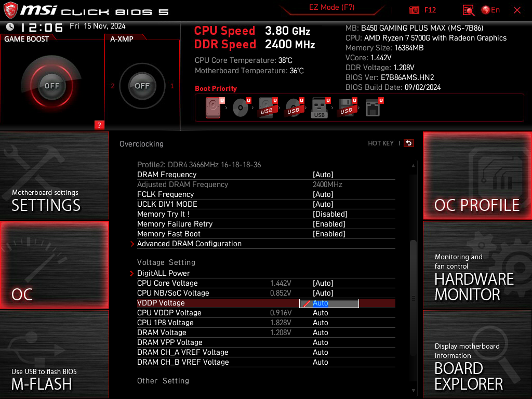Close the BIOS with the X icon
532x399 pixels.
pyautogui.click(x=517, y=10)
